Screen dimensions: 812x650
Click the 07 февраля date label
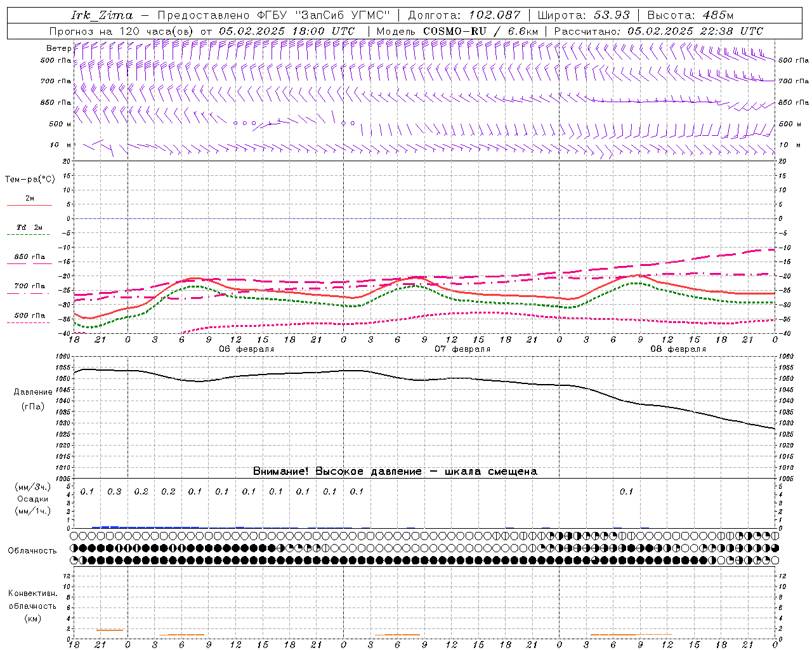tap(462, 349)
